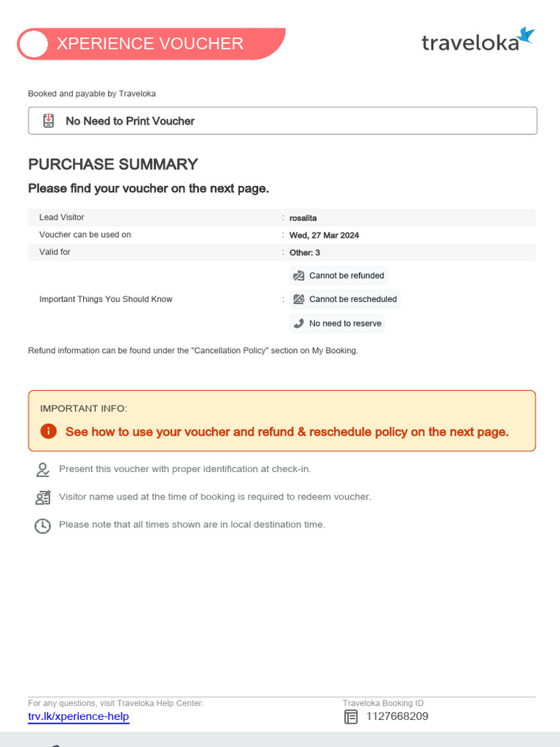Select the No need to reserve badge
This screenshot has width=560, height=747.
[337, 323]
